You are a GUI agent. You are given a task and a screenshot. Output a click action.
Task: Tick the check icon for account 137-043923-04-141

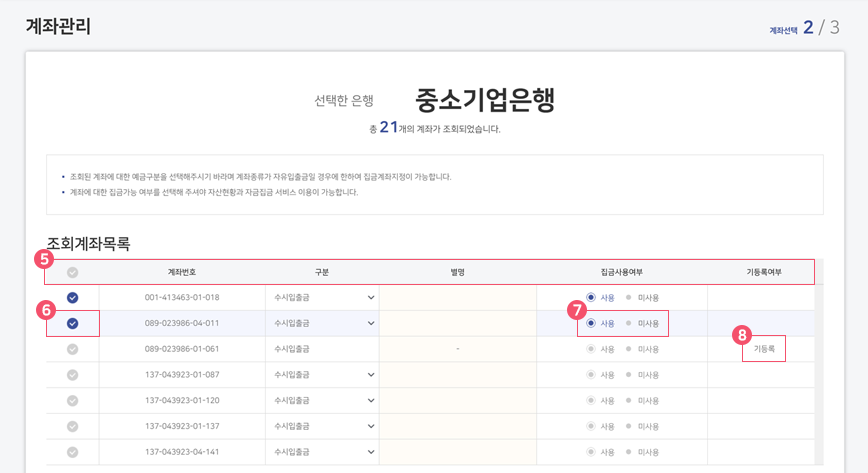(x=73, y=452)
